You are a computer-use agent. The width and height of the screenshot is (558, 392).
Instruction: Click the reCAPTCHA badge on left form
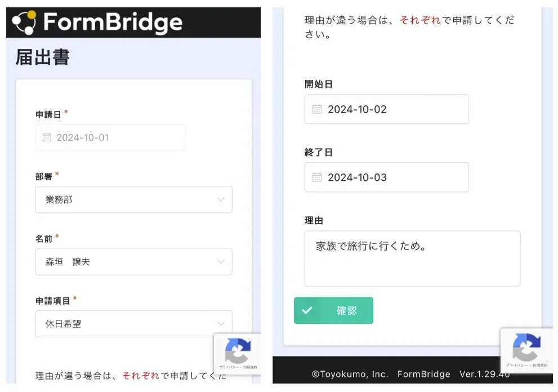pos(238,353)
